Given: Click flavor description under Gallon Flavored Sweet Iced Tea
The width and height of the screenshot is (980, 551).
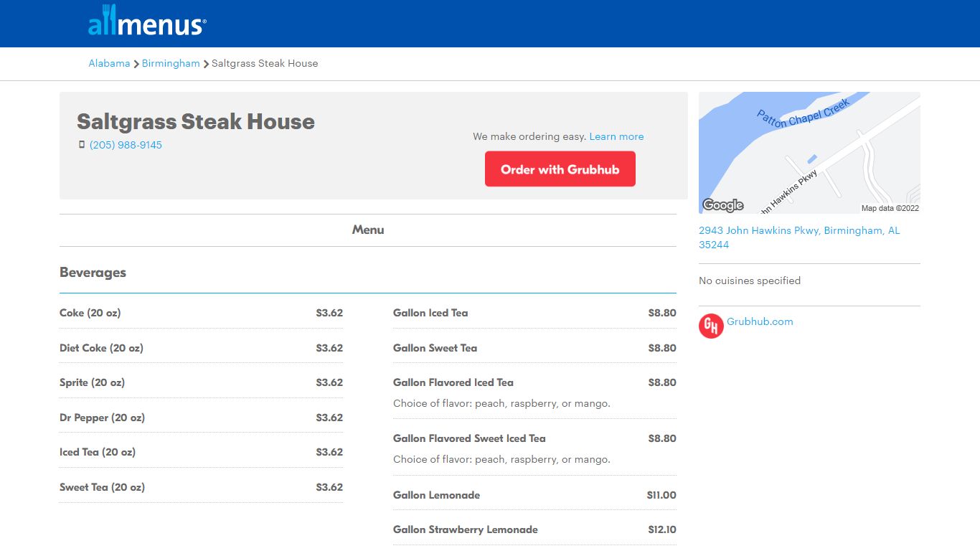Looking at the screenshot, I should point(501,459).
